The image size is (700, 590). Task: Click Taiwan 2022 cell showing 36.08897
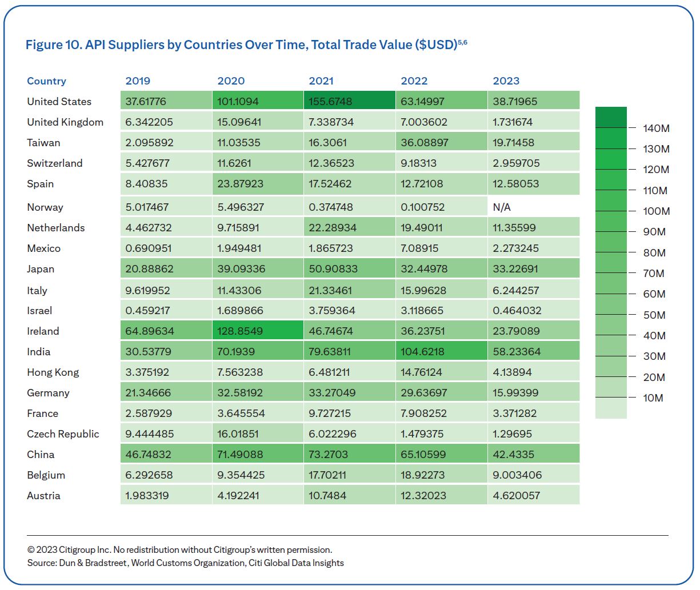click(441, 142)
